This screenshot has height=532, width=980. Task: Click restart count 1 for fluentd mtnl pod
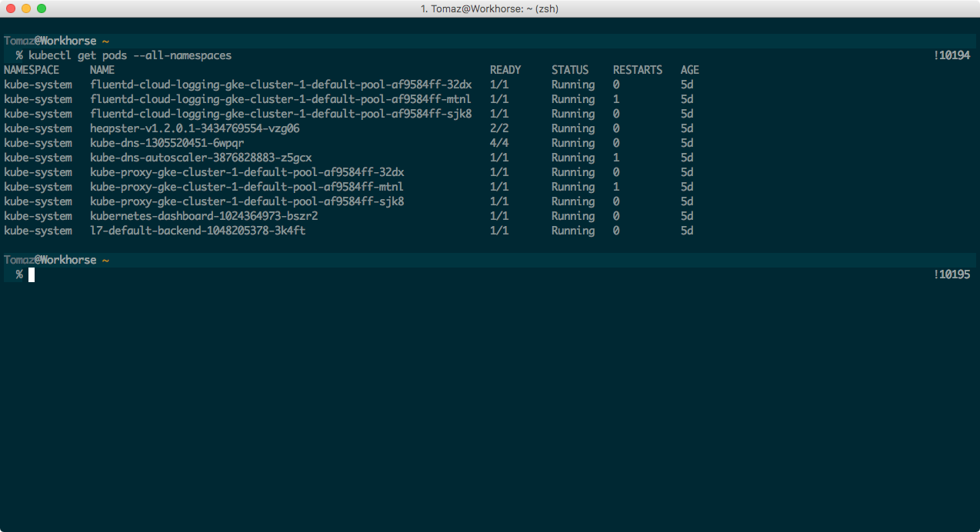616,99
